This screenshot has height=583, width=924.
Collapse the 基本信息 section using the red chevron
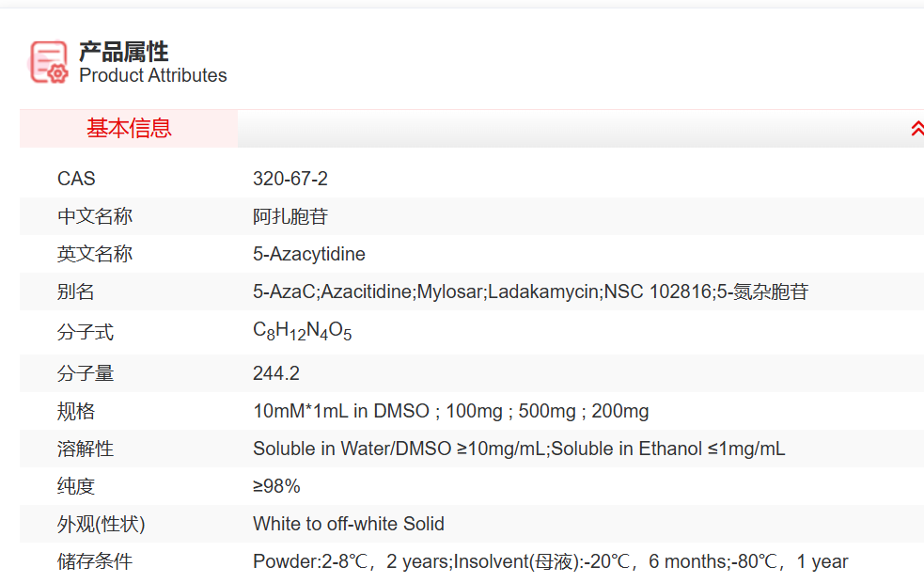point(916,129)
